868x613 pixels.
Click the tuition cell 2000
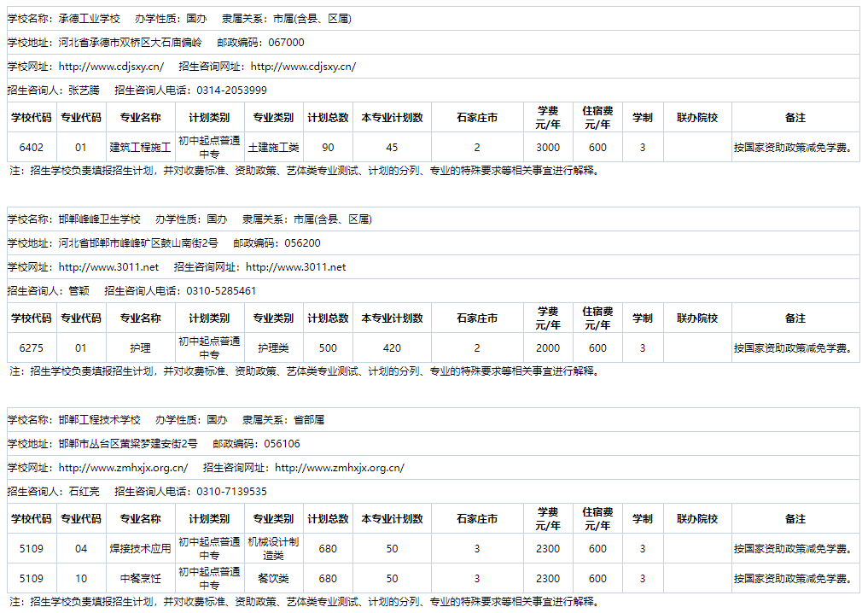point(547,347)
